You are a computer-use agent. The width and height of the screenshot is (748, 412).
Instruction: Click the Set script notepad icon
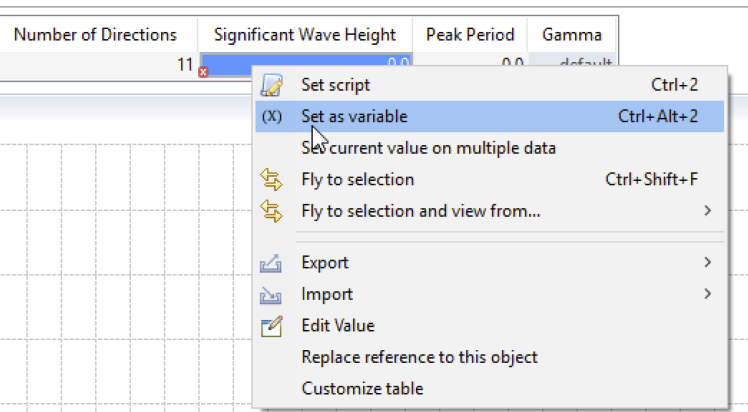click(271, 85)
